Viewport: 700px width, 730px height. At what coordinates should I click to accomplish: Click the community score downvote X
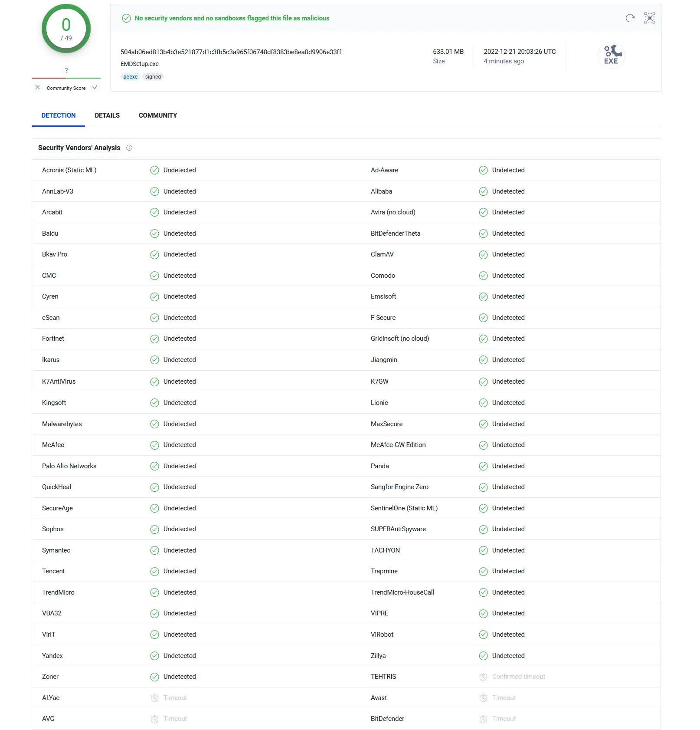tap(38, 87)
